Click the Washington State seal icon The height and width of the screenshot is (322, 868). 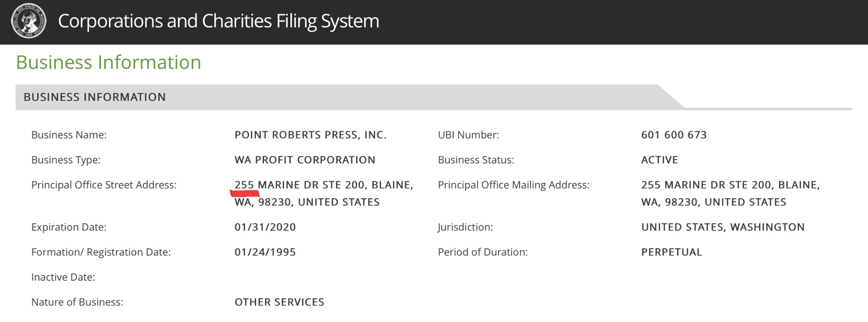[29, 21]
